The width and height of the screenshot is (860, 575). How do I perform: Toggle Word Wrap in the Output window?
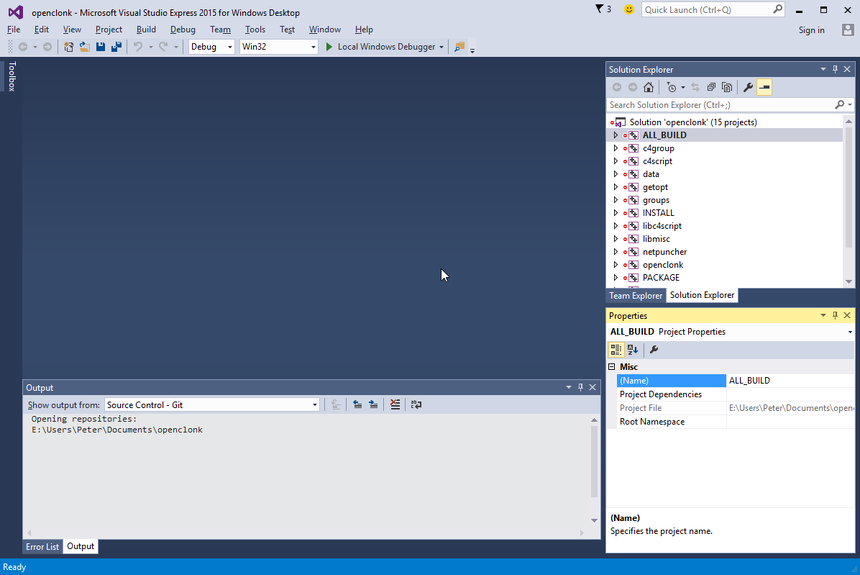(416, 405)
